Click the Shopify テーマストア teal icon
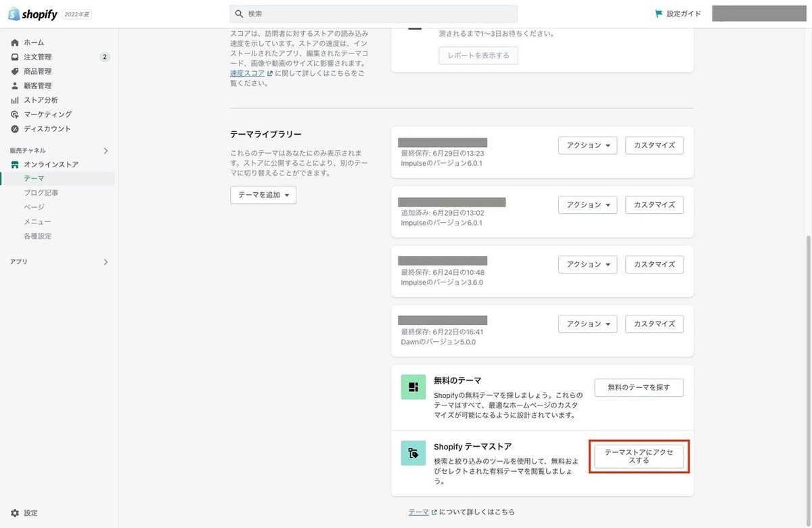812x528 pixels. tap(413, 453)
